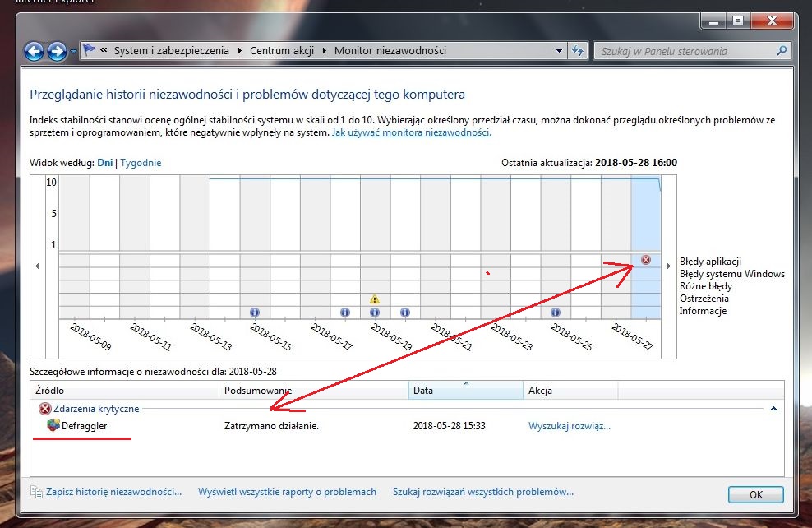The image size is (812, 528).
Task: Go back using the blue Back arrow
Action: click(x=35, y=51)
